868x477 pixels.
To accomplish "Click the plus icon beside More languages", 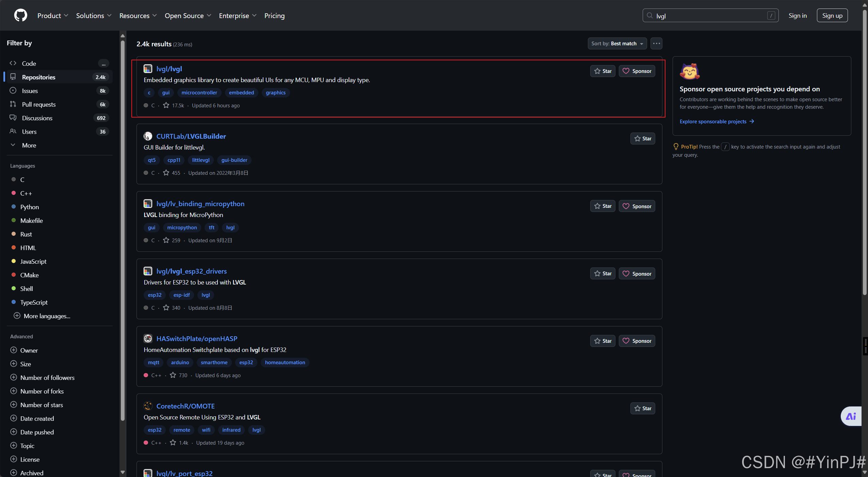I will tap(17, 316).
